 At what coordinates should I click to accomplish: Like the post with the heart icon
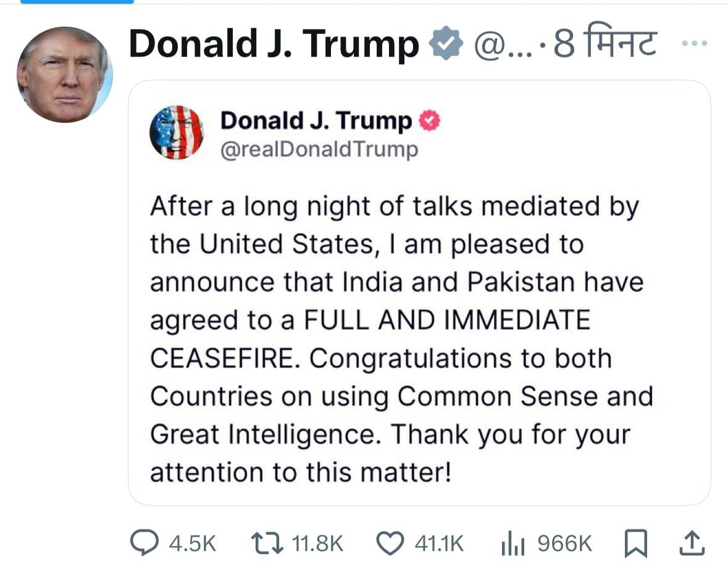389,543
